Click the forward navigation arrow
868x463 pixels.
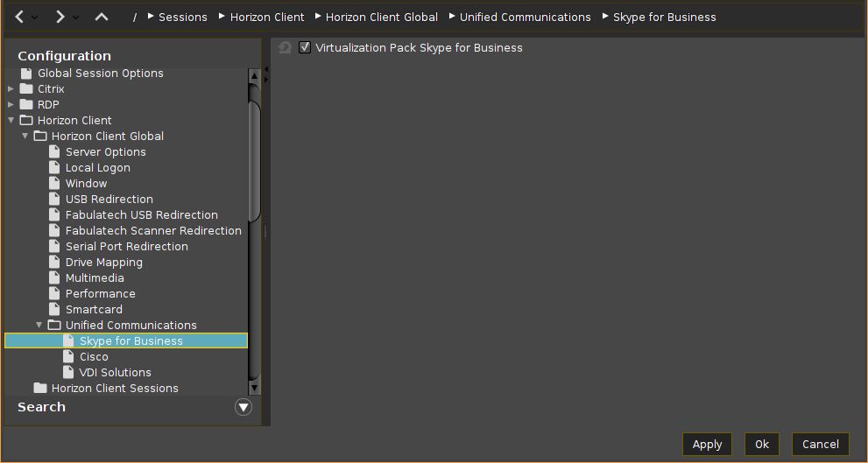pos(60,17)
